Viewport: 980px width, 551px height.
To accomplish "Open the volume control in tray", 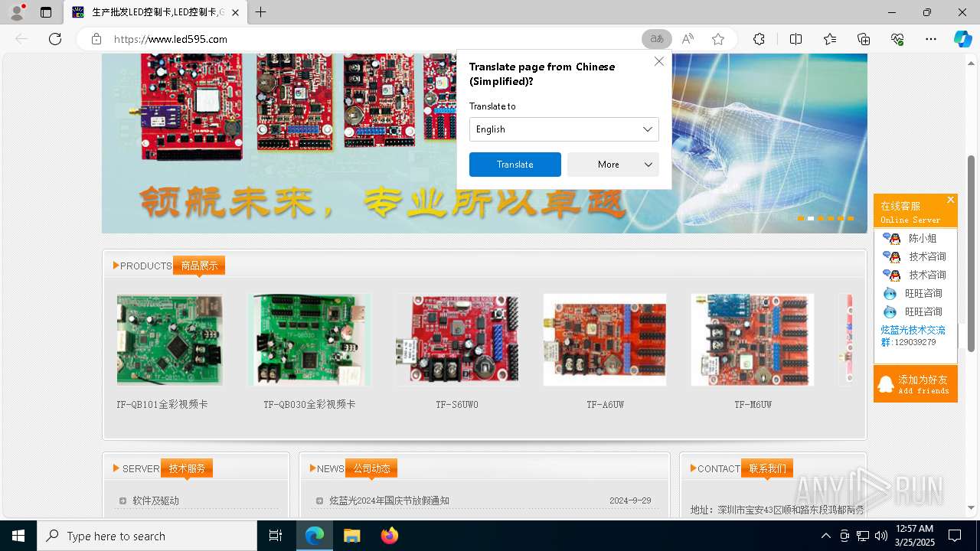I will coord(881,536).
